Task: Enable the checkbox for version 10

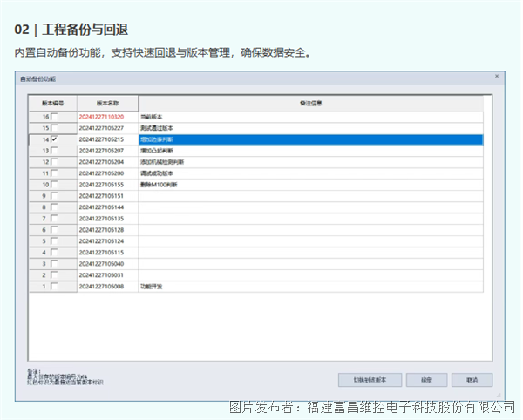Action: 55,184
